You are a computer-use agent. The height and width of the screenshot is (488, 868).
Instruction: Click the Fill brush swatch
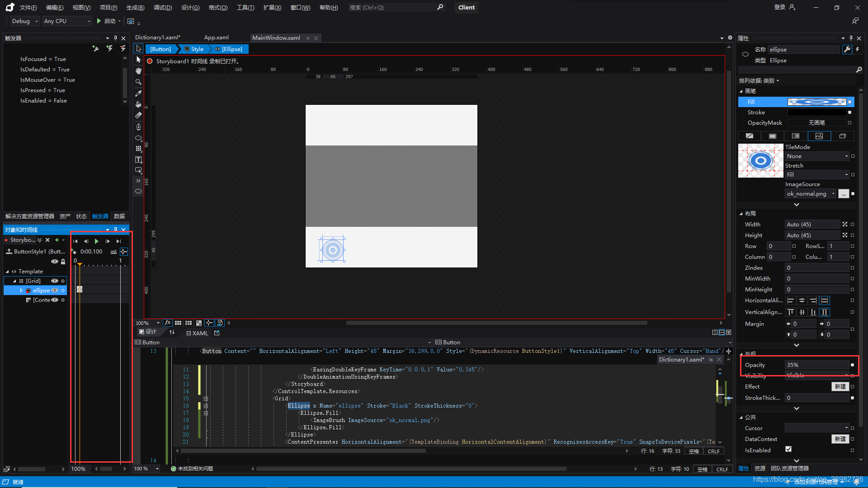(817, 102)
